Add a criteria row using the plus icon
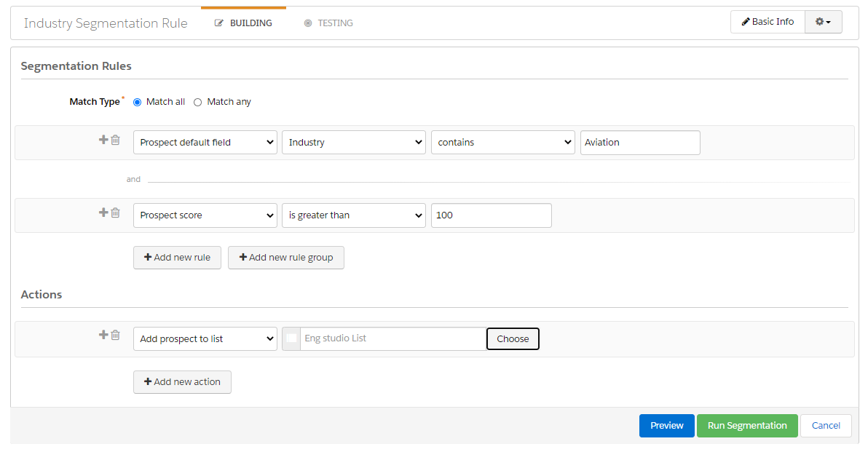 [x=103, y=139]
